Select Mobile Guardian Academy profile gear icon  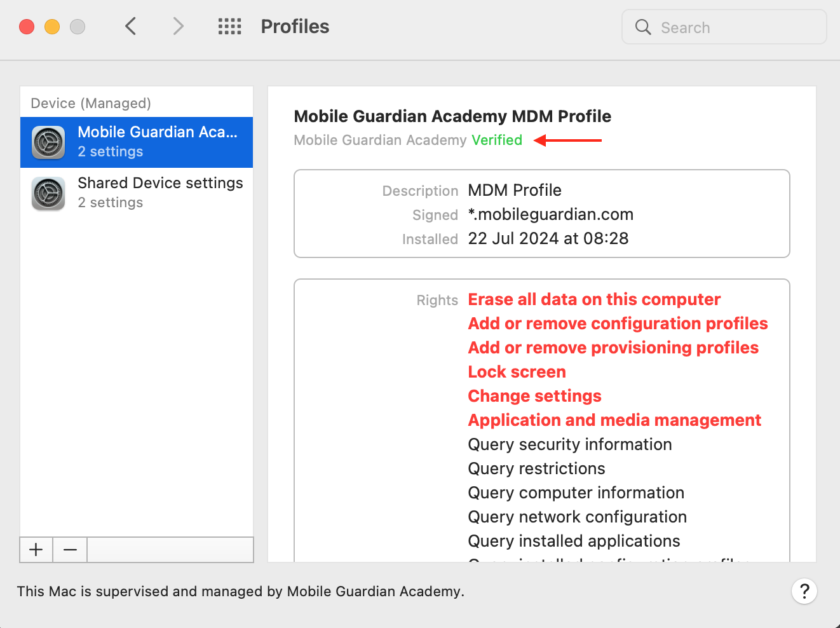[48, 142]
